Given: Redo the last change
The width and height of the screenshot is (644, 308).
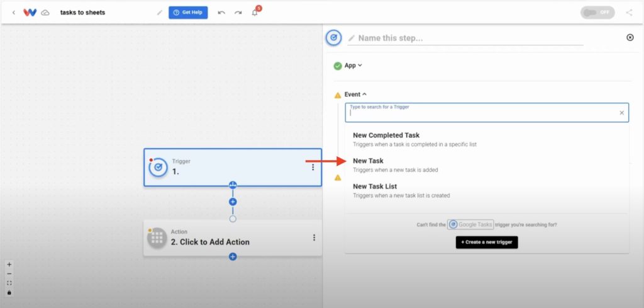Looking at the screenshot, I should coord(238,13).
